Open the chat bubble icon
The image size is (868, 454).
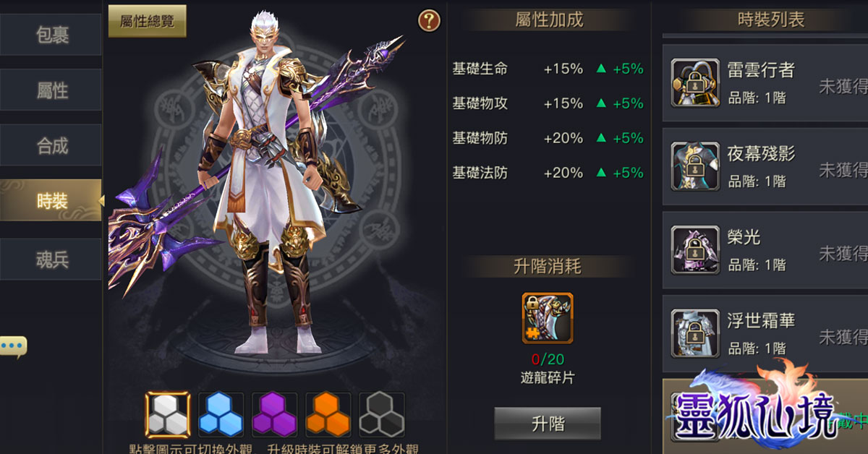click(13, 346)
